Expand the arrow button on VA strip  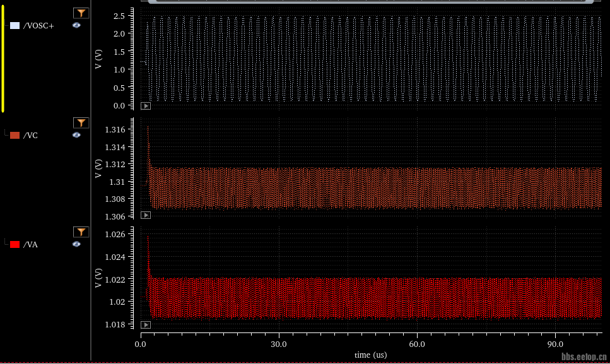[146, 325]
